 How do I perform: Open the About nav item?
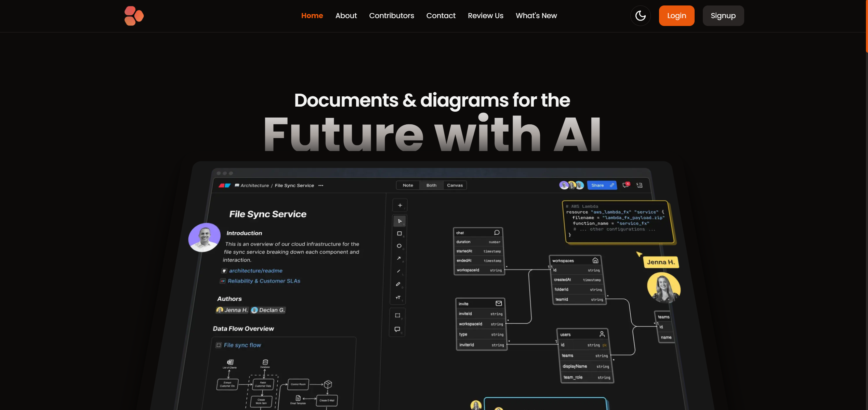tap(346, 16)
